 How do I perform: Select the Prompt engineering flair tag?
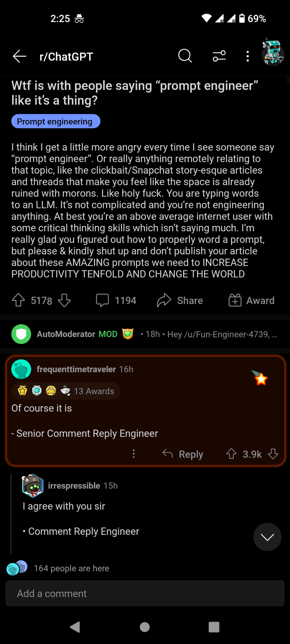(56, 121)
